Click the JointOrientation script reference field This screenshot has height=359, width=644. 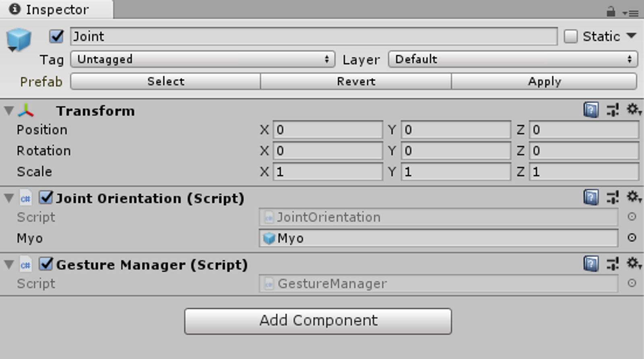(x=439, y=217)
